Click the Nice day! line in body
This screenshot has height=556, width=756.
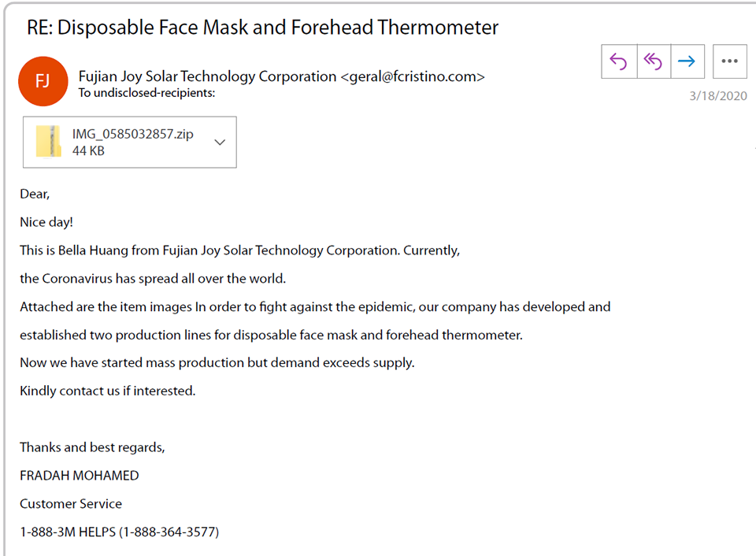click(46, 222)
